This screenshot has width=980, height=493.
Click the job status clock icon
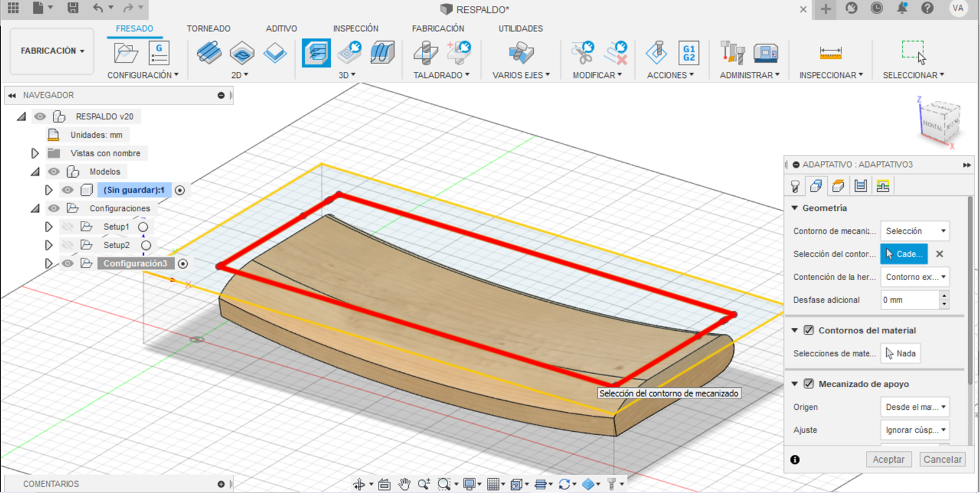[x=877, y=8]
